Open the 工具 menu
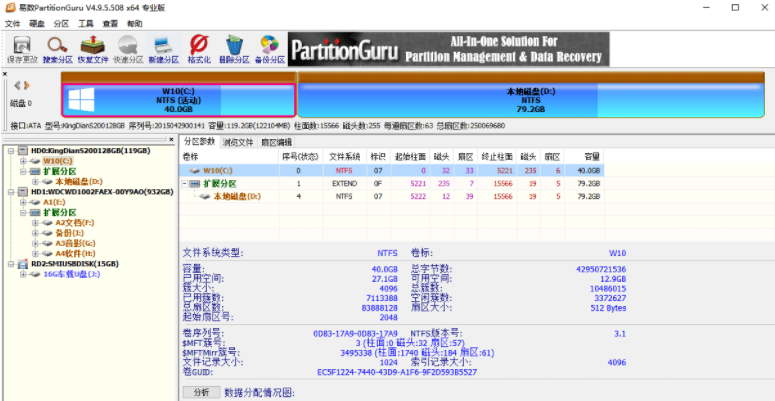This screenshot has width=775, height=401. pos(86,23)
